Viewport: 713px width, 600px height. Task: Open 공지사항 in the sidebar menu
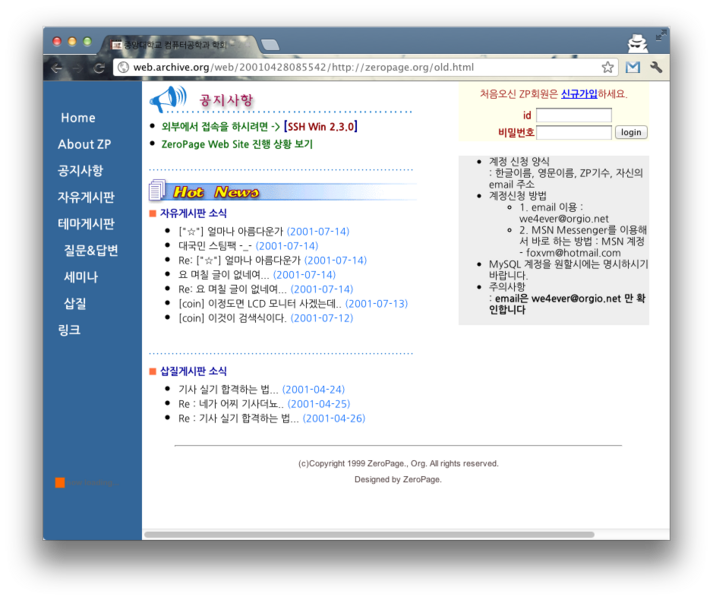tap(80, 171)
